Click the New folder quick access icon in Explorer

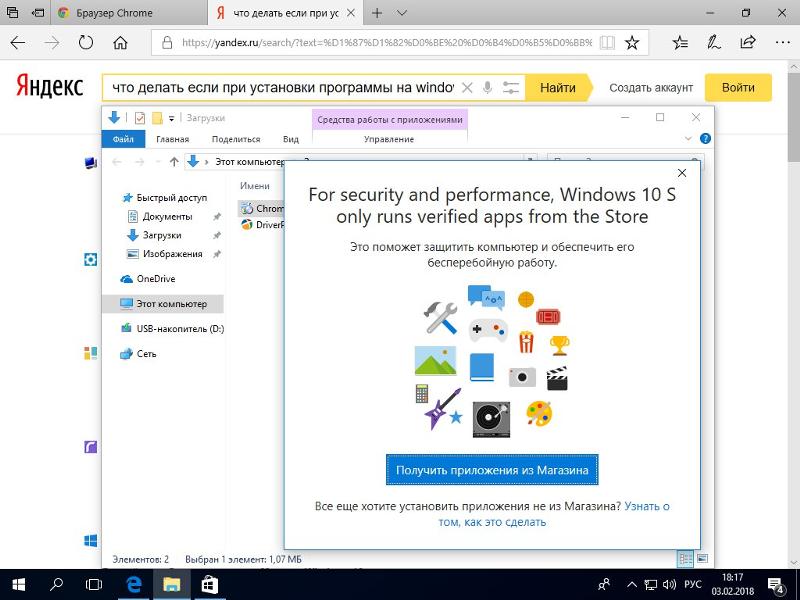coord(157,118)
